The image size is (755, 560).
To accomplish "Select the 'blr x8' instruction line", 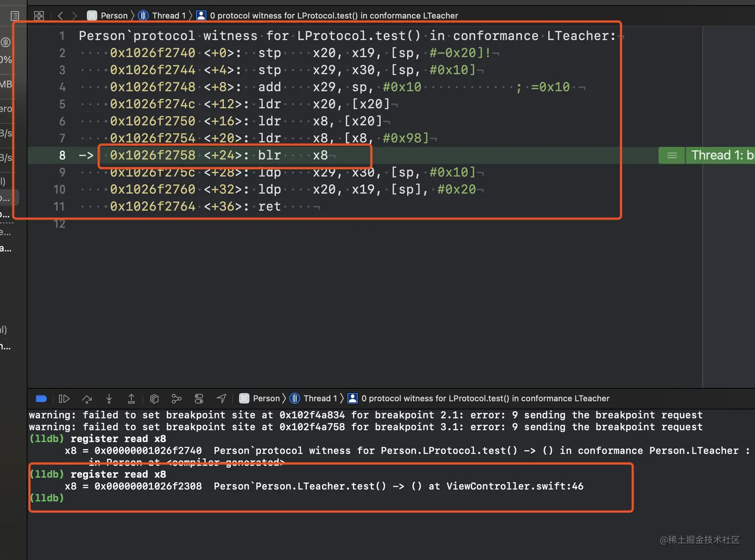I will tap(219, 155).
